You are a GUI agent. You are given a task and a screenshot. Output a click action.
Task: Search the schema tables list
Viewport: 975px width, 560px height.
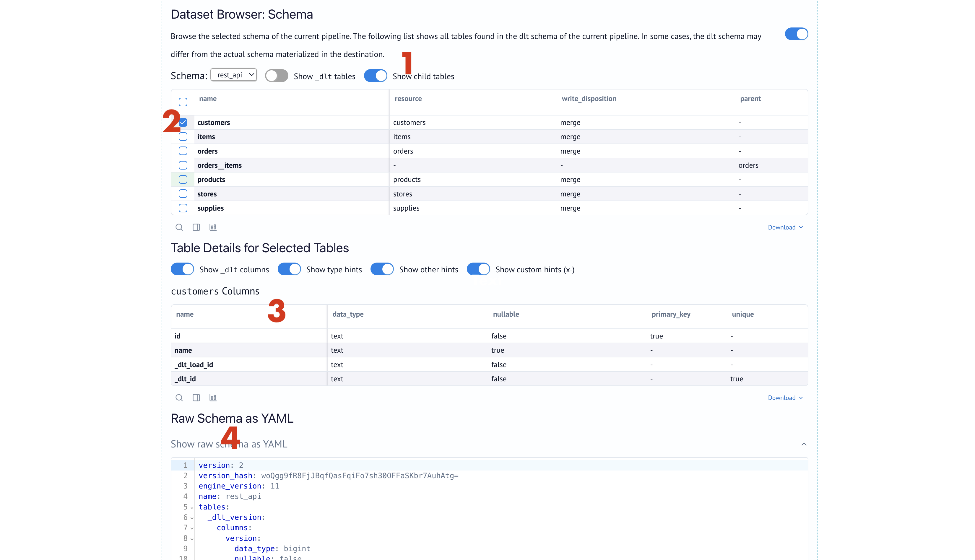tap(179, 227)
